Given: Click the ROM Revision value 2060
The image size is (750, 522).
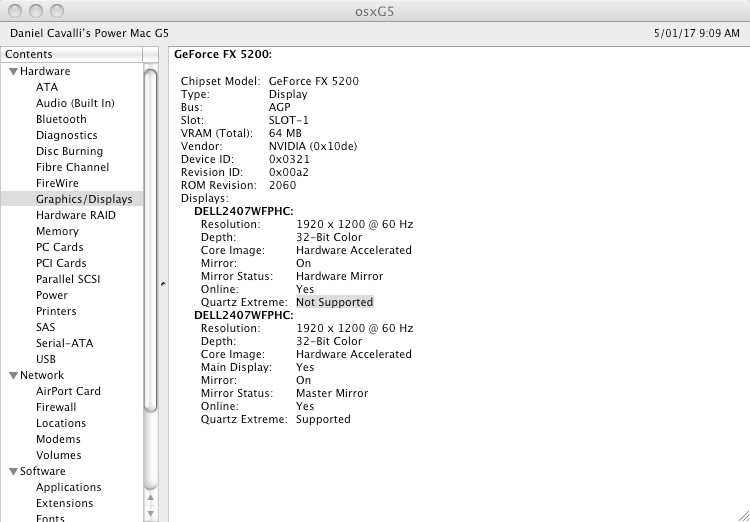Looking at the screenshot, I should (282, 185).
